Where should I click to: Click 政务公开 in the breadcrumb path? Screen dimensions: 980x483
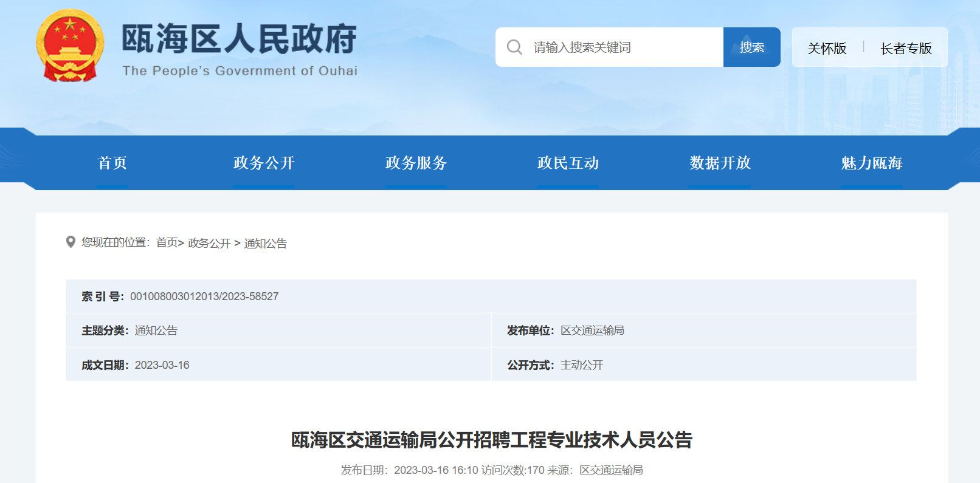click(209, 243)
